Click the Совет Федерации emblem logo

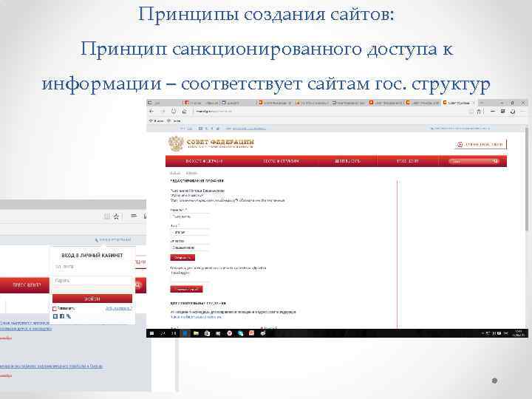176,143
